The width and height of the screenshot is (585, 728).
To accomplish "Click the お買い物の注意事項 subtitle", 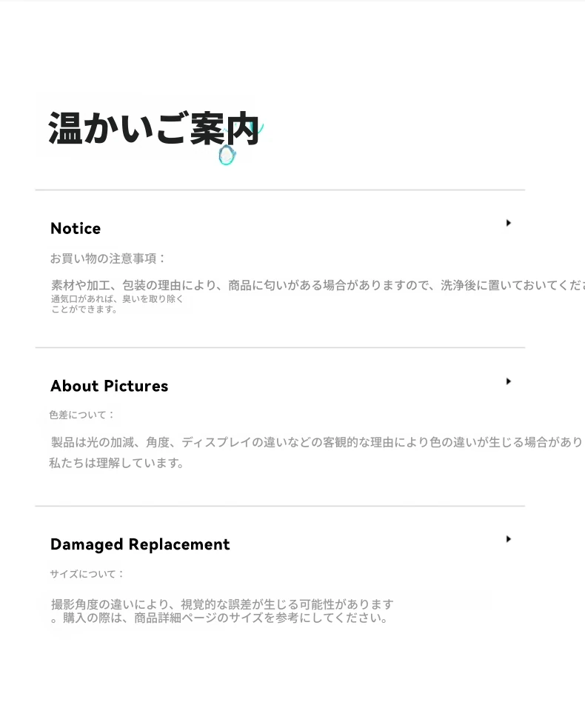I will pyautogui.click(x=108, y=258).
